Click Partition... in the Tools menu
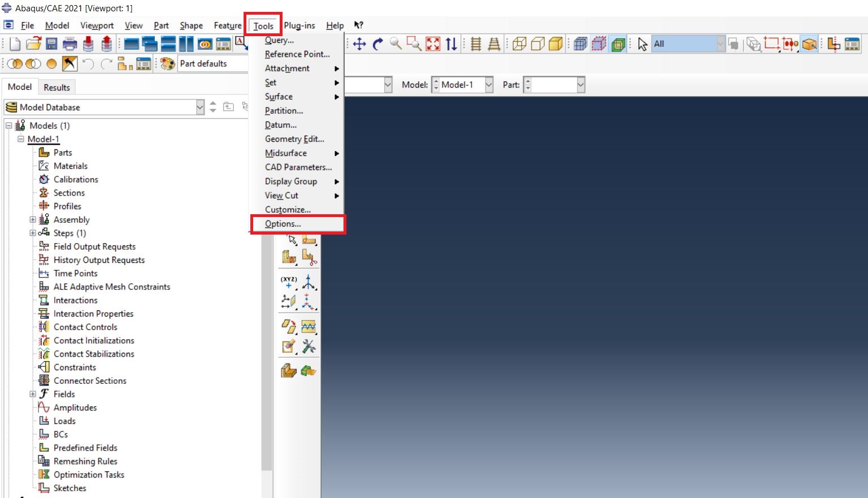This screenshot has width=868, height=498. [284, 111]
